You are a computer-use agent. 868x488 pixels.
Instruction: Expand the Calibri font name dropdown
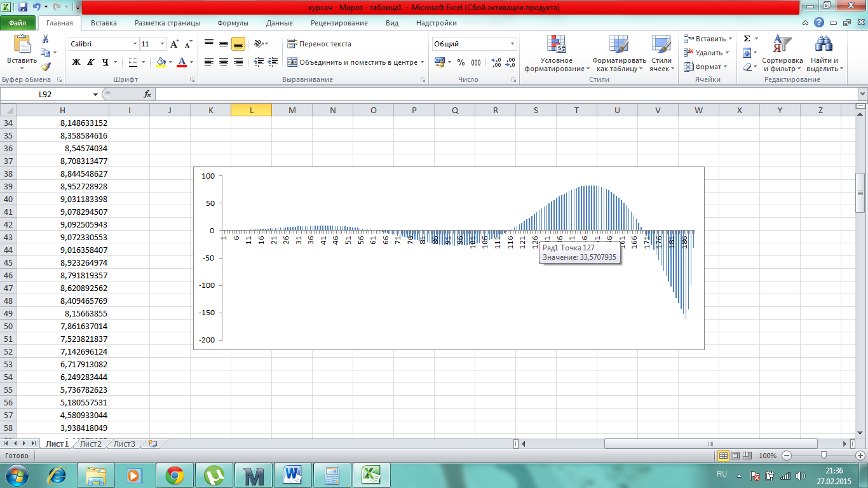[x=135, y=44]
